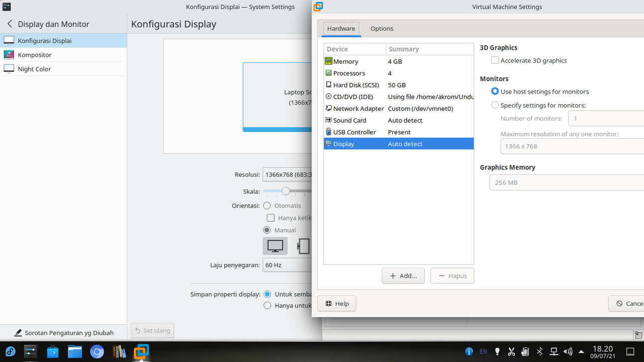Open Night Color settings in the sidebar
Screen dimensions: 644x362
(x=63, y=69)
